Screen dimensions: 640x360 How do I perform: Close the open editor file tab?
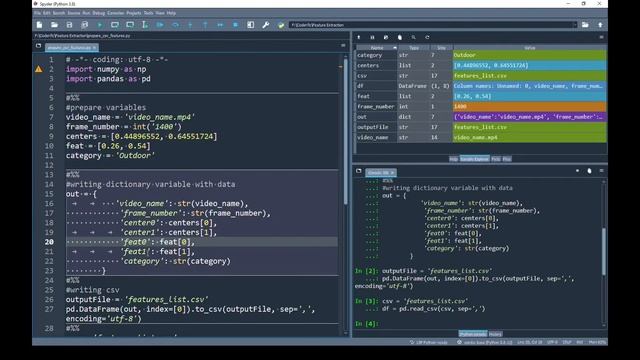pyautogui.click(x=94, y=48)
